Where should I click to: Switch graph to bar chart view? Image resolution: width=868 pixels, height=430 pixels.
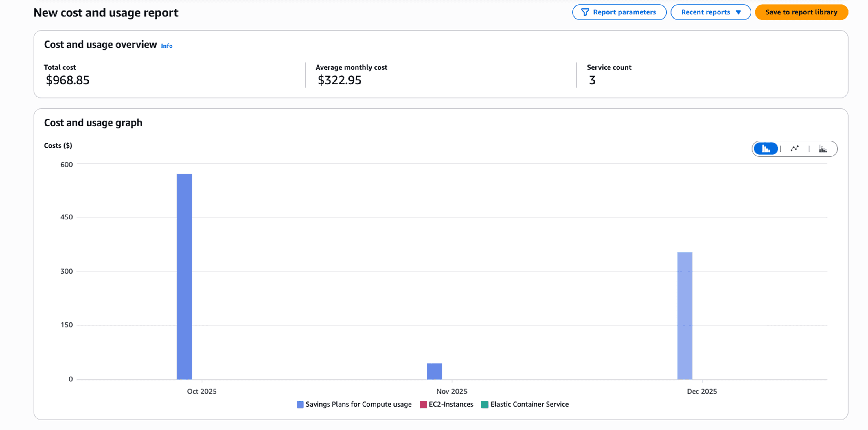click(x=766, y=149)
